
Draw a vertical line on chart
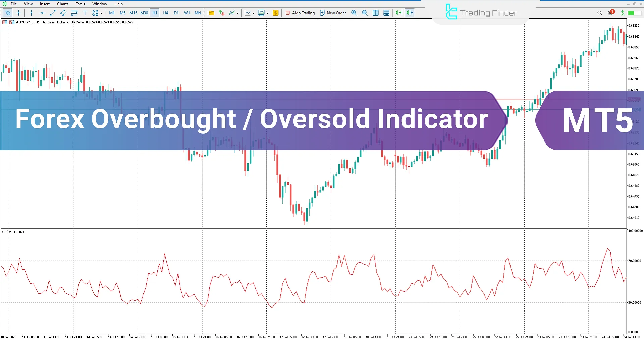point(31,13)
